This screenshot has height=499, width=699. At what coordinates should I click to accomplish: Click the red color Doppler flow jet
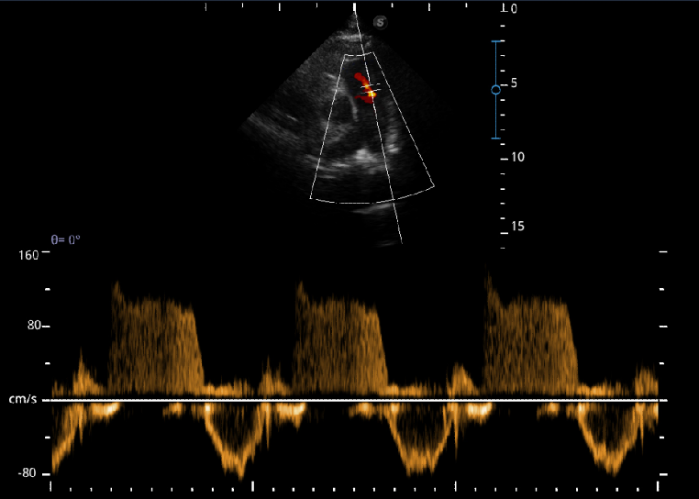point(365,88)
